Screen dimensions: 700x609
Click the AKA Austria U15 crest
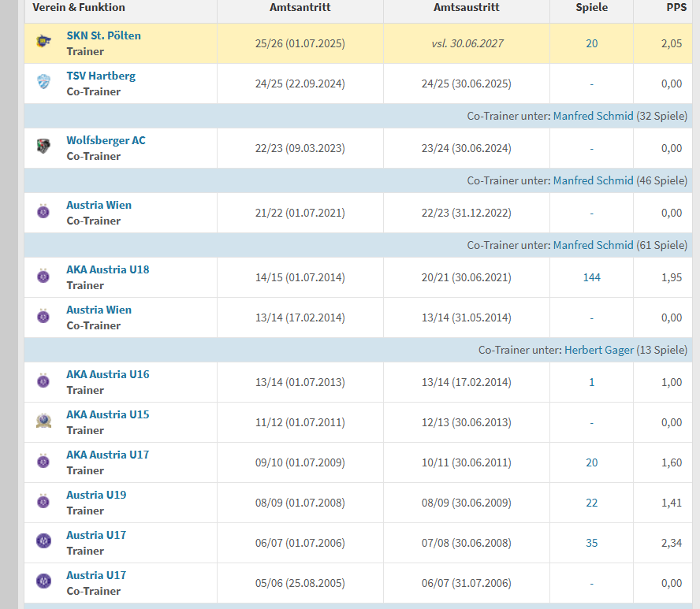pos(43,421)
